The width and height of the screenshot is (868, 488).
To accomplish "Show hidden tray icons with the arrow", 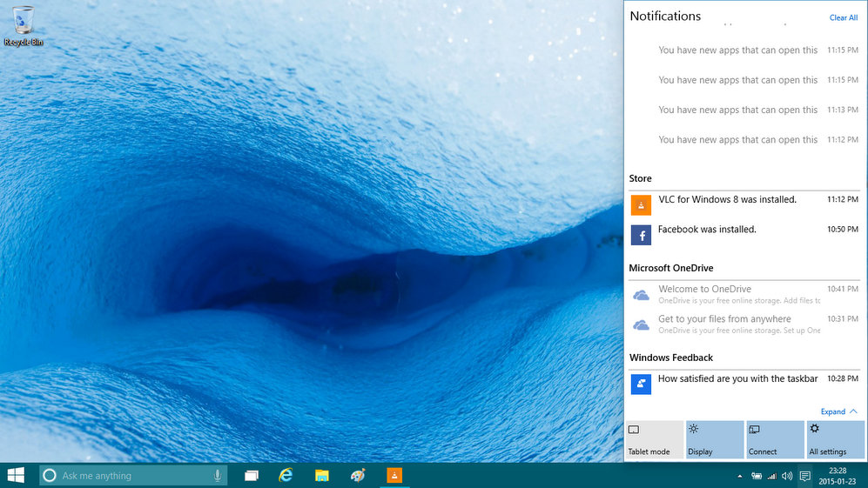I will coord(740,476).
